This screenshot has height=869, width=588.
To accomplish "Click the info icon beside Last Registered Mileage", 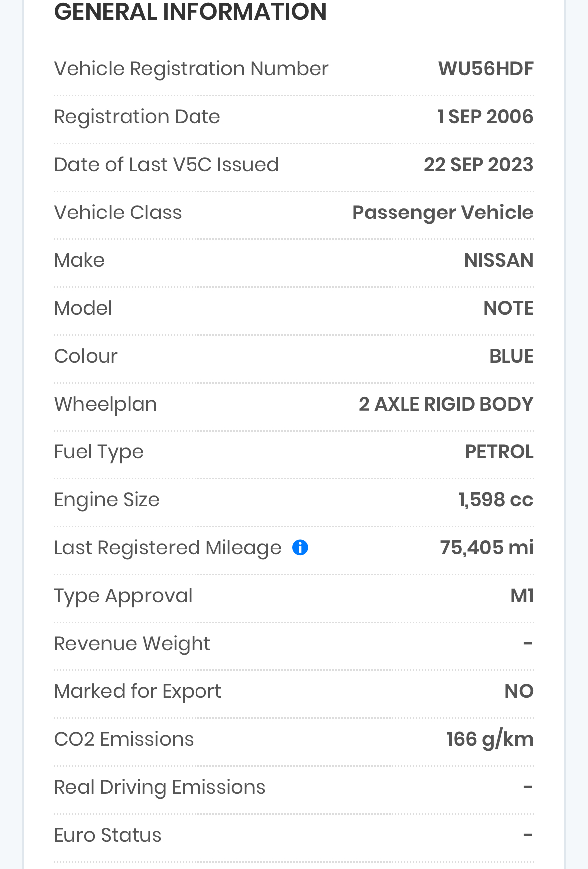I will [x=300, y=548].
